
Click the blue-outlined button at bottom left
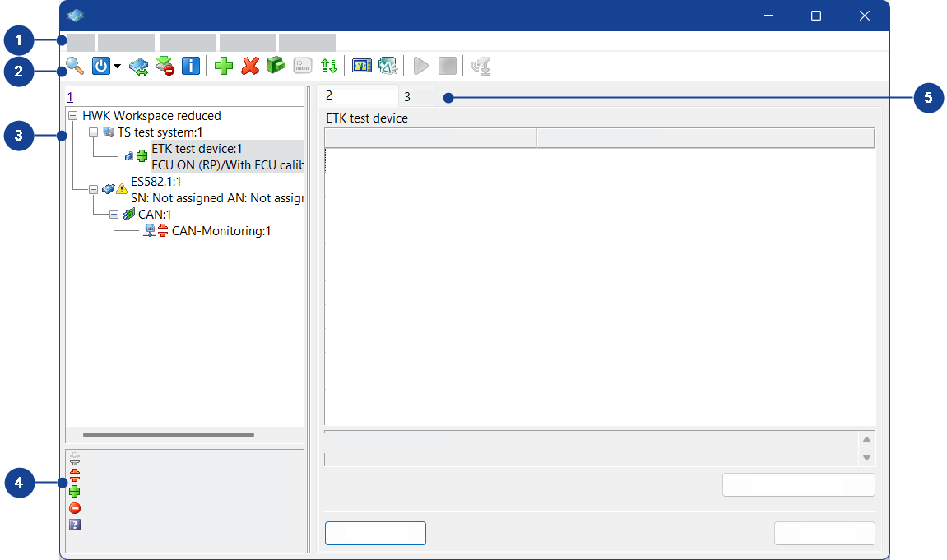[375, 533]
